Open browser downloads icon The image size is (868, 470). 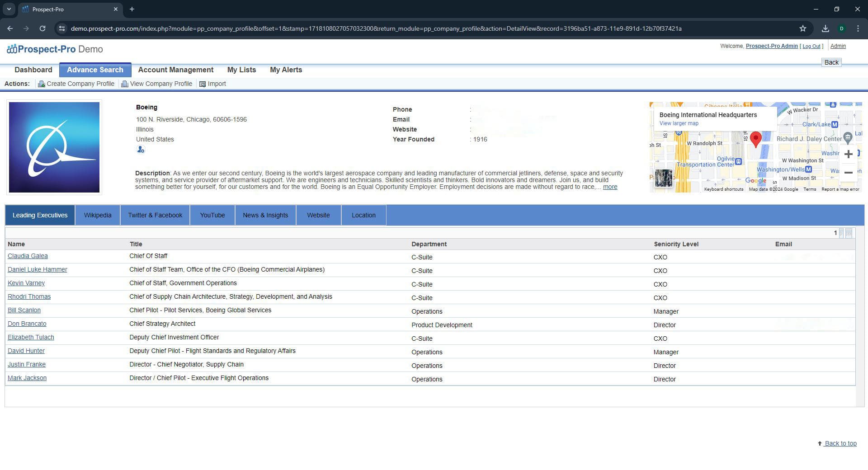pos(825,28)
